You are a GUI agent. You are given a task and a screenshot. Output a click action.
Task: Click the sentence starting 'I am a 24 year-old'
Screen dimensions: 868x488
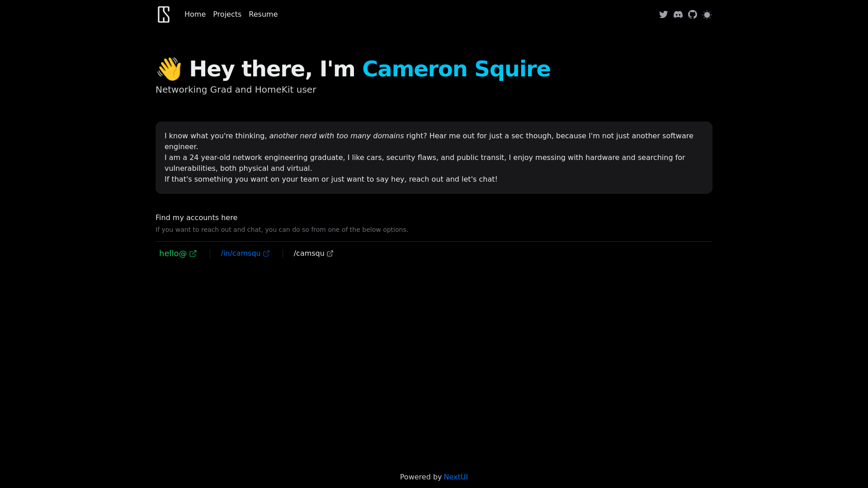click(425, 163)
